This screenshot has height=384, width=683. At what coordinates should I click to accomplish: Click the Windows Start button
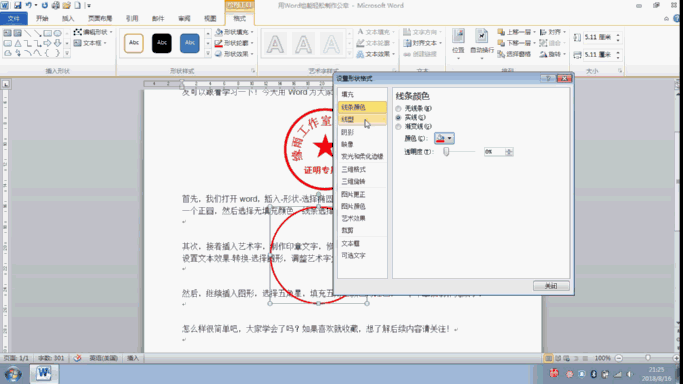(13, 374)
